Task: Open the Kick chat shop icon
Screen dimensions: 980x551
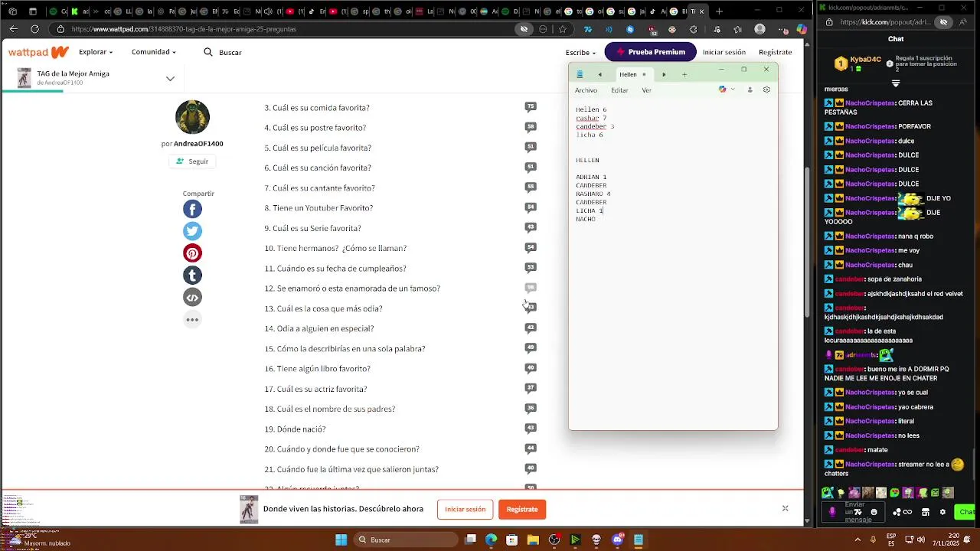Action: click(925, 512)
